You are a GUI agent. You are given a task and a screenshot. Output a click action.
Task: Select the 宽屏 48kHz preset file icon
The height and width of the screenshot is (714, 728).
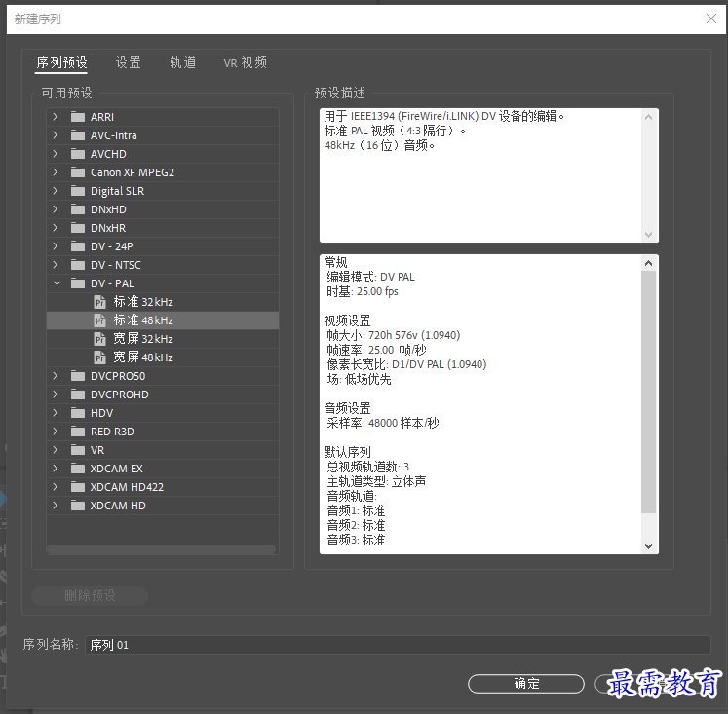pyautogui.click(x=99, y=357)
